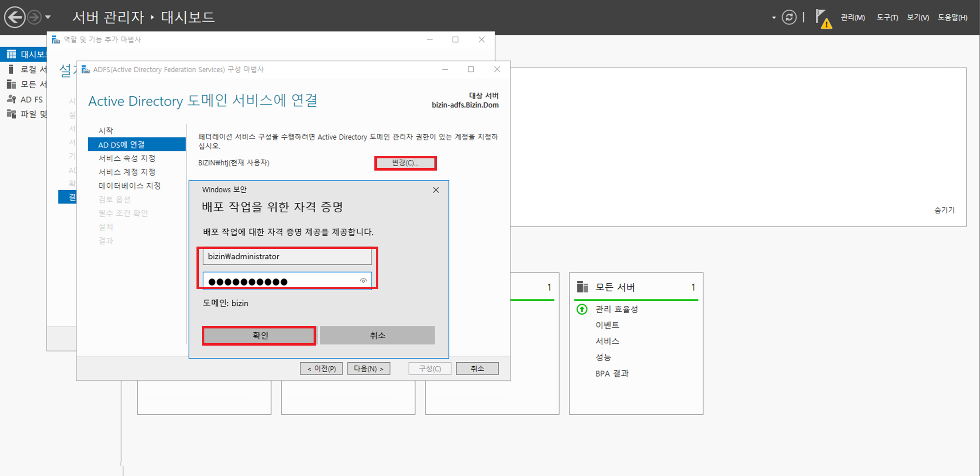Open 서비스 in 모든 서버 tile
Screen dimensions: 980x476
(x=608, y=342)
